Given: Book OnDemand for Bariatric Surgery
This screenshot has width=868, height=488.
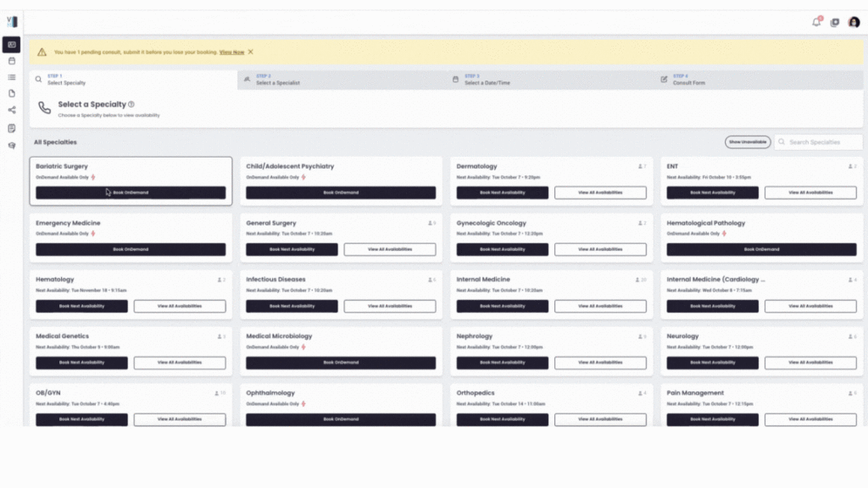Looking at the screenshot, I should click(x=131, y=192).
